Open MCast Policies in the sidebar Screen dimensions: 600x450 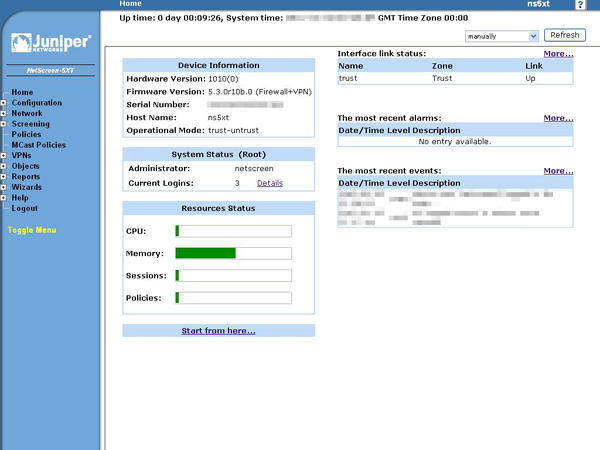point(38,145)
